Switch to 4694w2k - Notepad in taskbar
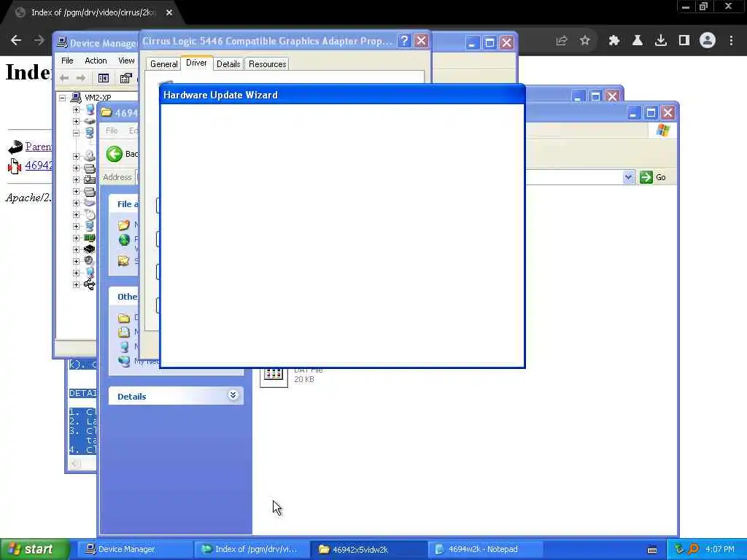Screen dimensions: 747x560 coord(485,549)
